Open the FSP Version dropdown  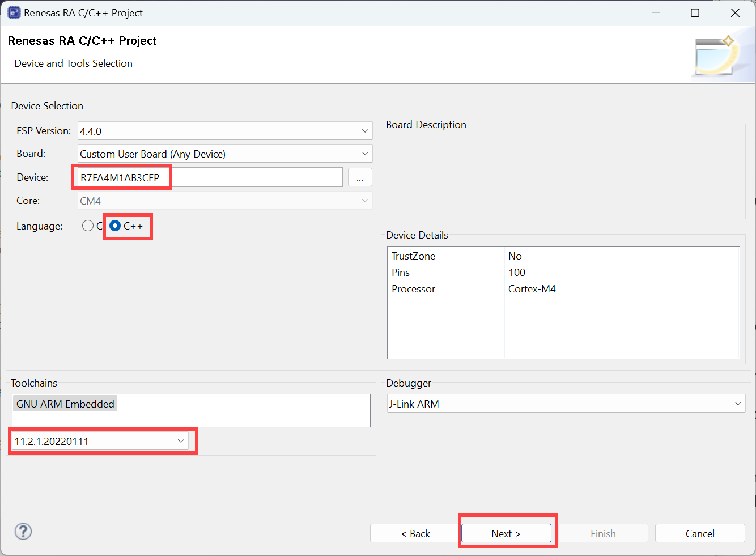click(x=225, y=131)
